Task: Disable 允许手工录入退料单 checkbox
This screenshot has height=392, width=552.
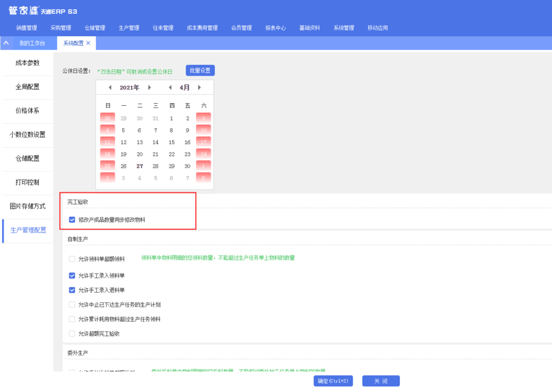Action: [x=72, y=290]
